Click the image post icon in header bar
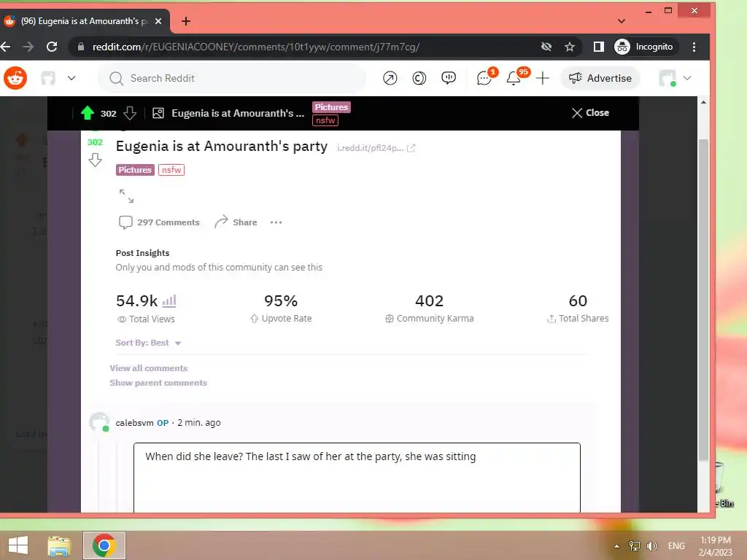This screenshot has width=747, height=560. click(158, 113)
